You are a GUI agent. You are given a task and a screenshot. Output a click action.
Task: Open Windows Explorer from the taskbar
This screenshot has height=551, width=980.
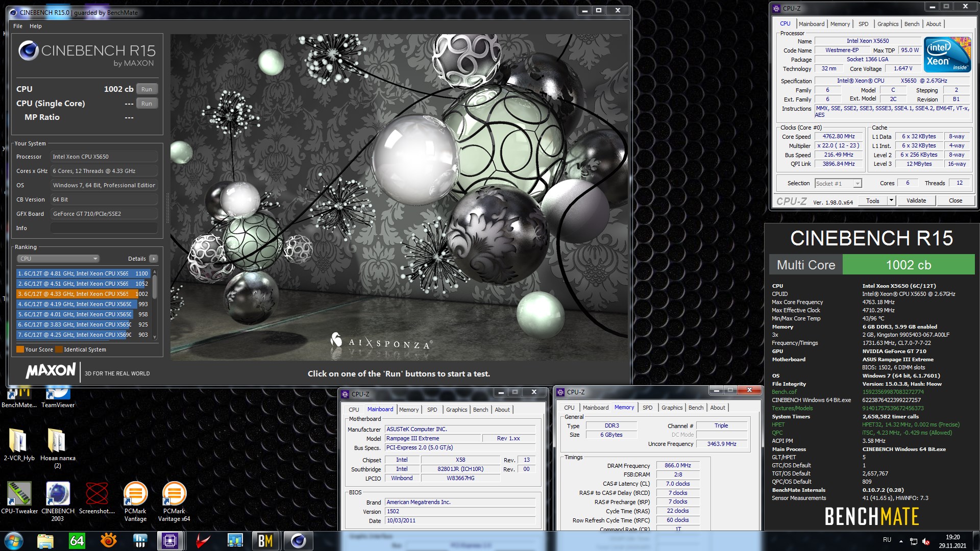(x=45, y=541)
